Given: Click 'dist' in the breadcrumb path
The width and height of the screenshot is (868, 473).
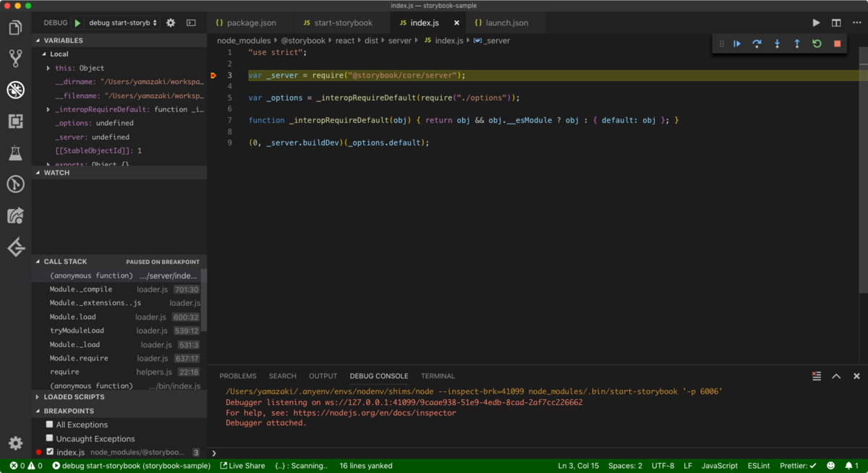Looking at the screenshot, I should pos(371,41).
